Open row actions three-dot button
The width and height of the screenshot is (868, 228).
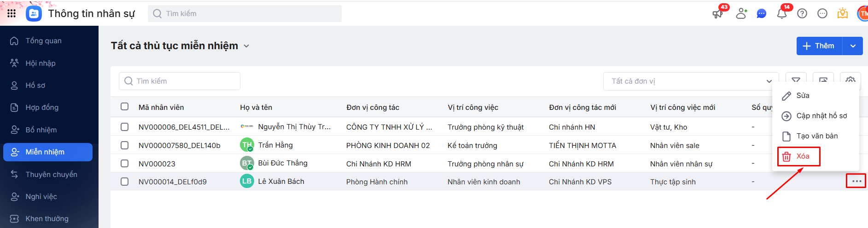[856, 181]
